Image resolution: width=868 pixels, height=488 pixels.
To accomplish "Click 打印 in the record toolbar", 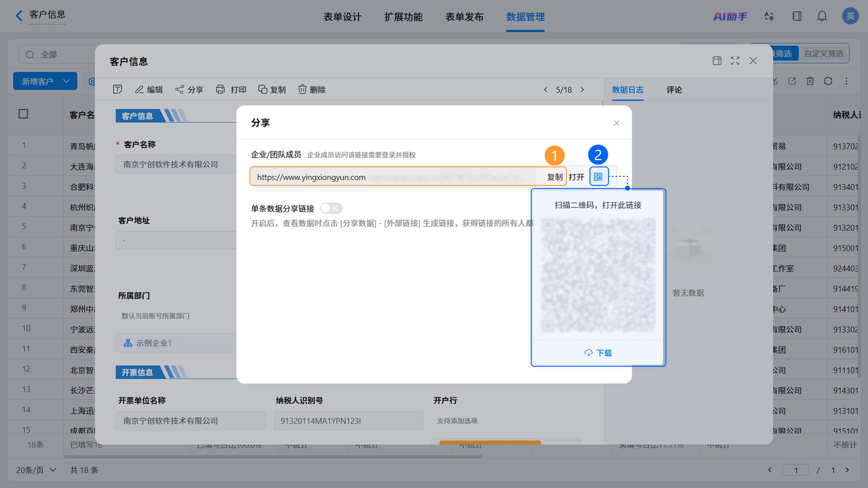I will (231, 90).
